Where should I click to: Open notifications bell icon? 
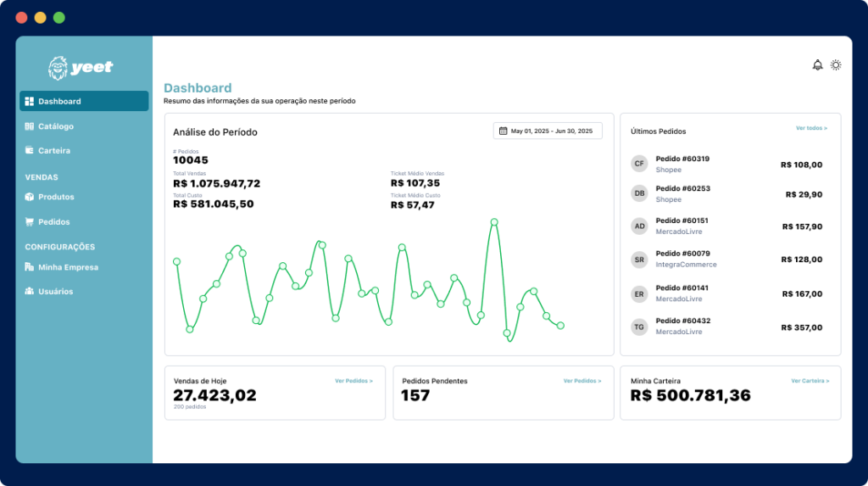(817, 65)
